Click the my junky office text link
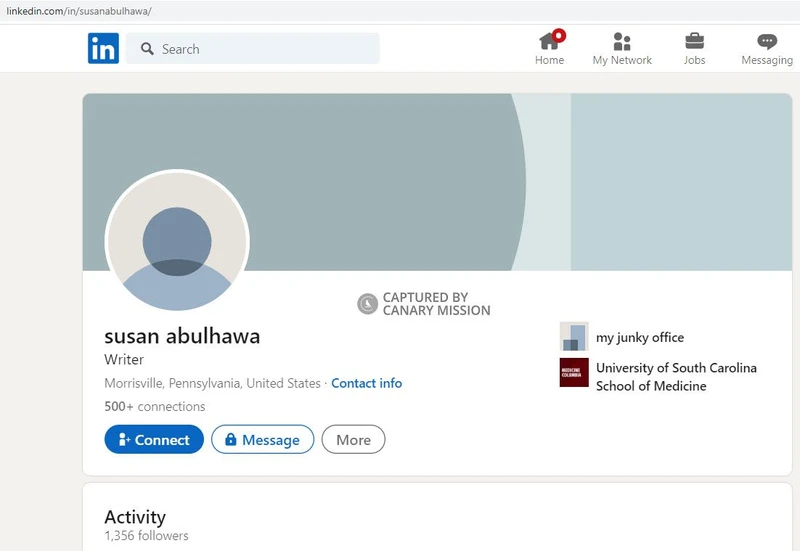 640,337
